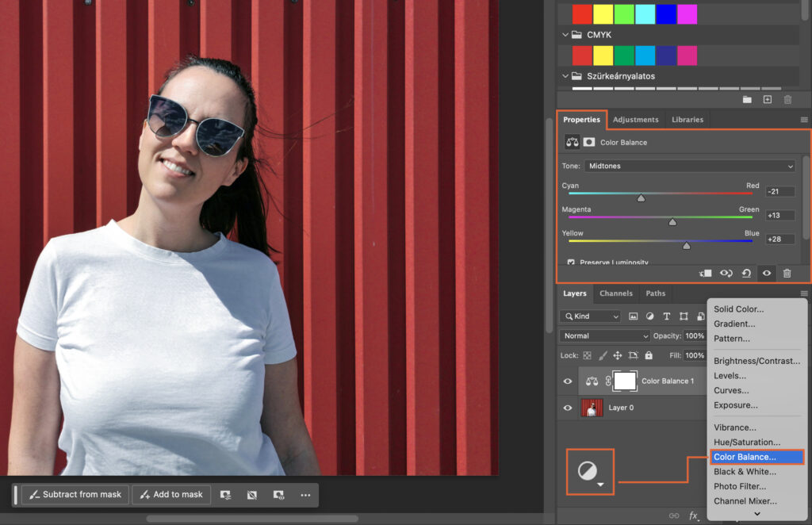Hide the Layer 0 layer
The width and height of the screenshot is (812, 525).
566,408
